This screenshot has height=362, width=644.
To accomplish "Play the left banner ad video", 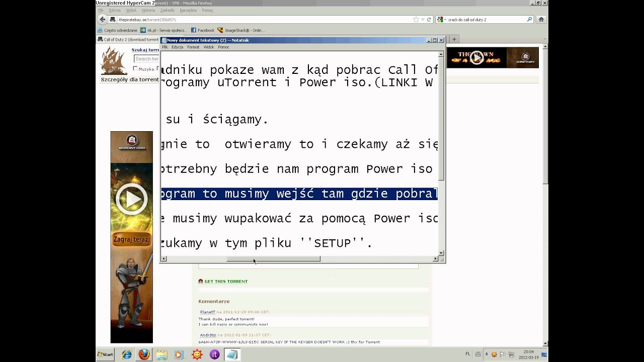I will click(x=131, y=199).
